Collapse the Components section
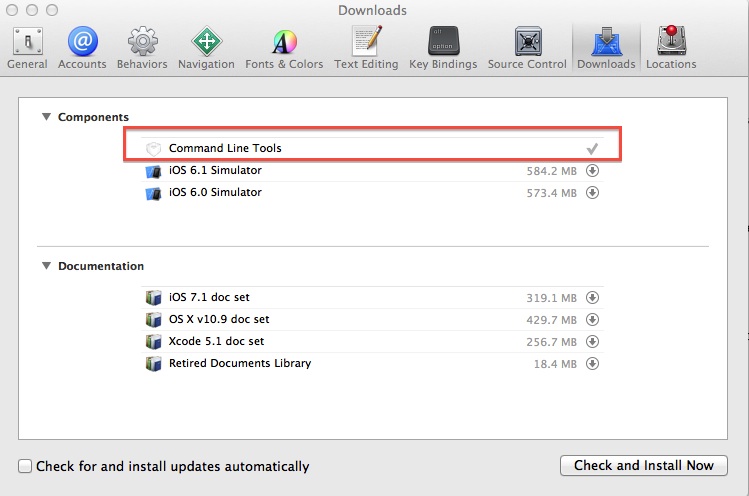 (x=46, y=117)
